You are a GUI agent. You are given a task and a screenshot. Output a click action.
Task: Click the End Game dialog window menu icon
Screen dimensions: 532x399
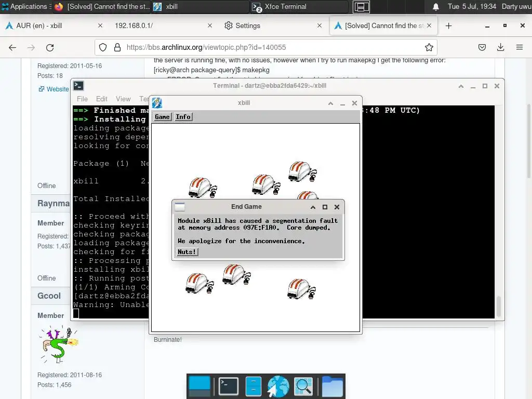tap(179, 207)
